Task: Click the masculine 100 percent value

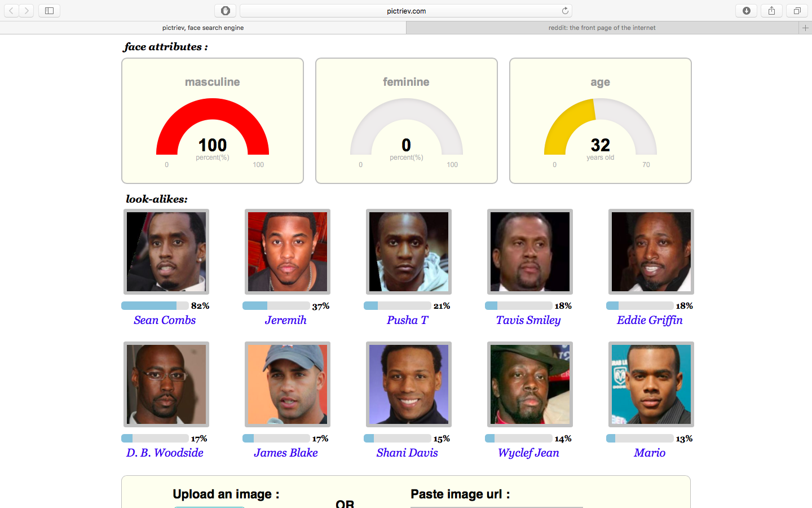Action: coord(213,145)
